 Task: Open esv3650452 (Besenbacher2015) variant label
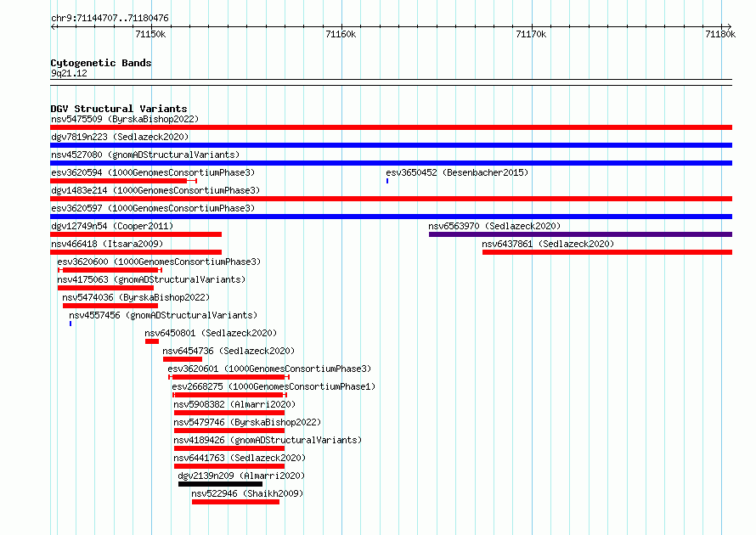coord(457,172)
